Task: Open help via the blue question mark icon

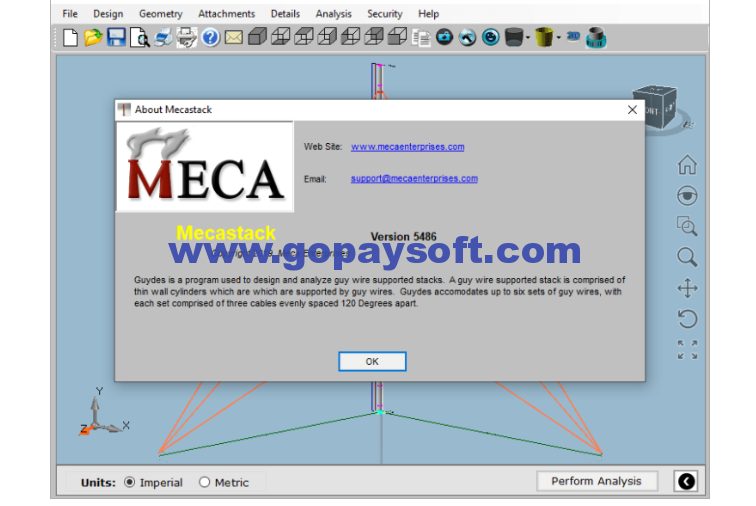Action: (x=210, y=38)
